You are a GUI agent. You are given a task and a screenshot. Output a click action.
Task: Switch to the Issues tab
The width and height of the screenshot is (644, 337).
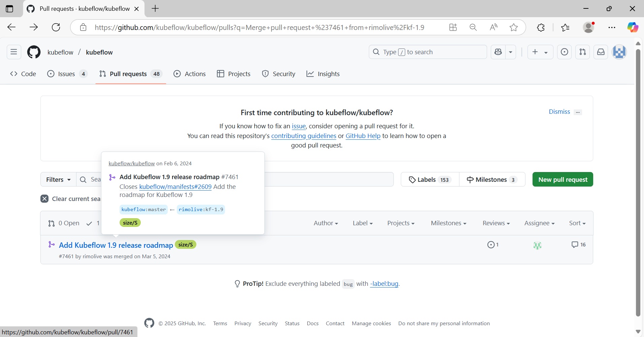pyautogui.click(x=67, y=74)
